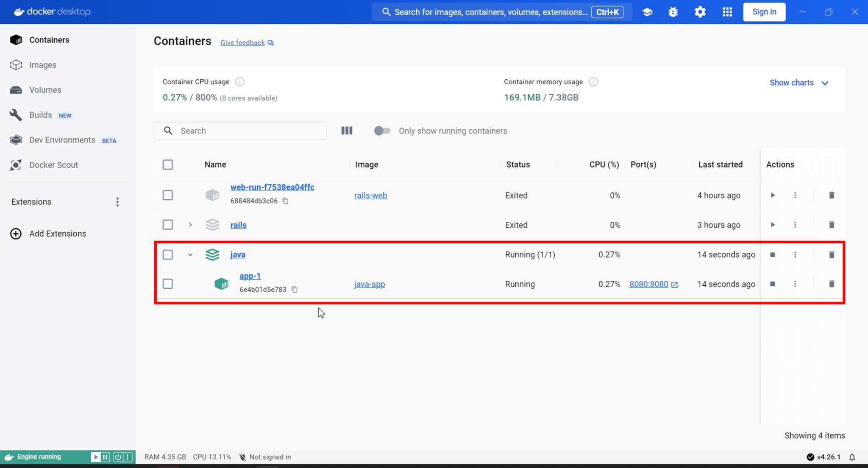The width and height of the screenshot is (868, 468).
Task: Tick the select-all checkbox in header
Action: [x=168, y=164]
